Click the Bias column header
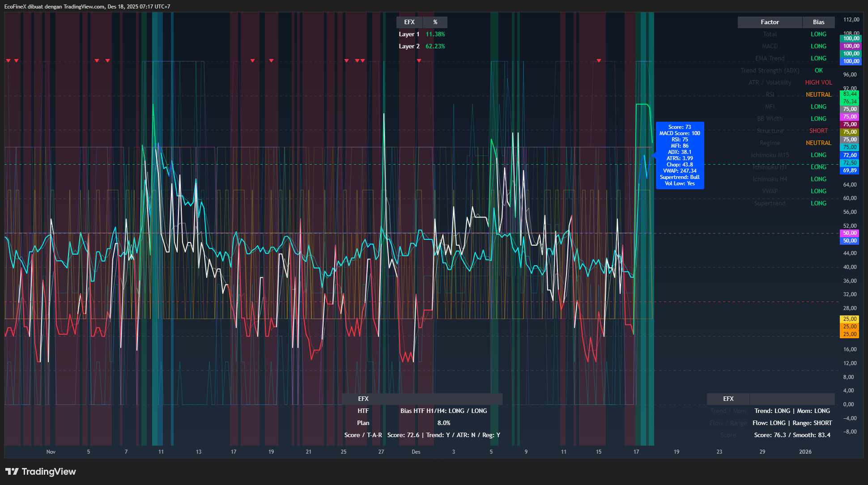Screen dimensions: 868x485 point(818,22)
